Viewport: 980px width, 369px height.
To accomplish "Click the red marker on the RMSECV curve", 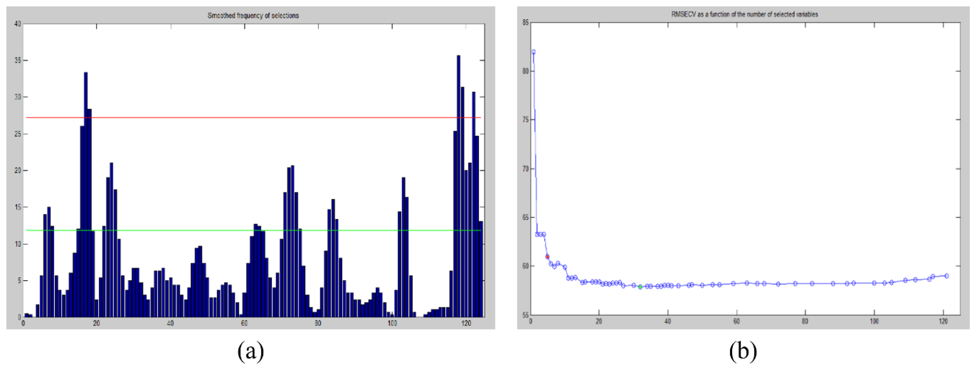I will coord(548,257).
